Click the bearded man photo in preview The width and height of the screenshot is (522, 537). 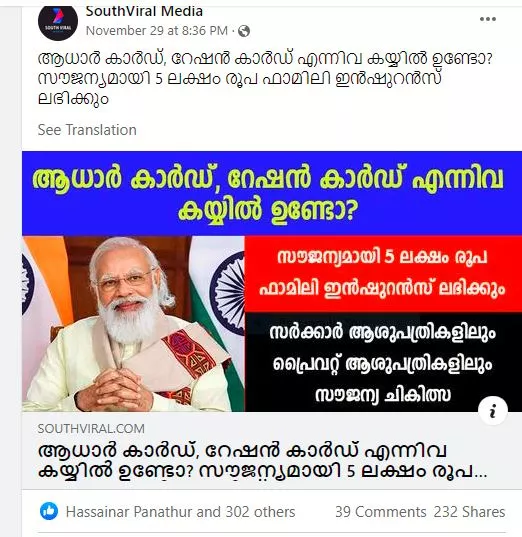[133, 324]
